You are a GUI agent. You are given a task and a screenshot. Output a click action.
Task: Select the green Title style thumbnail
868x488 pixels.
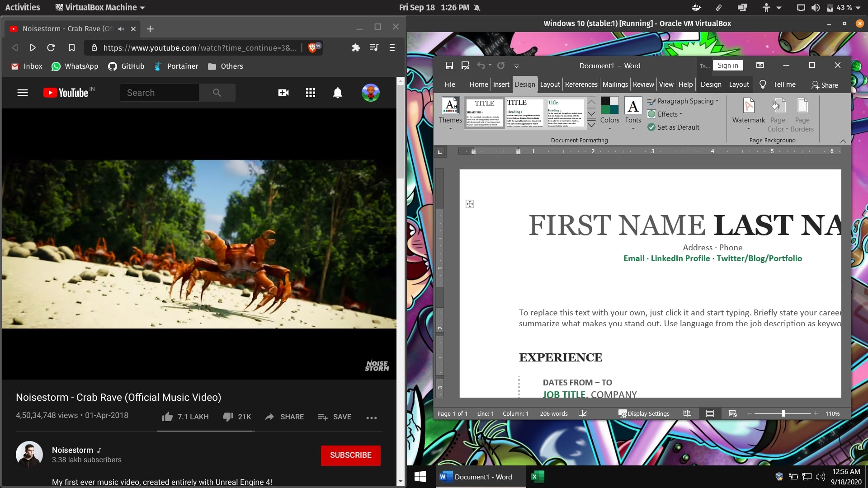565,113
